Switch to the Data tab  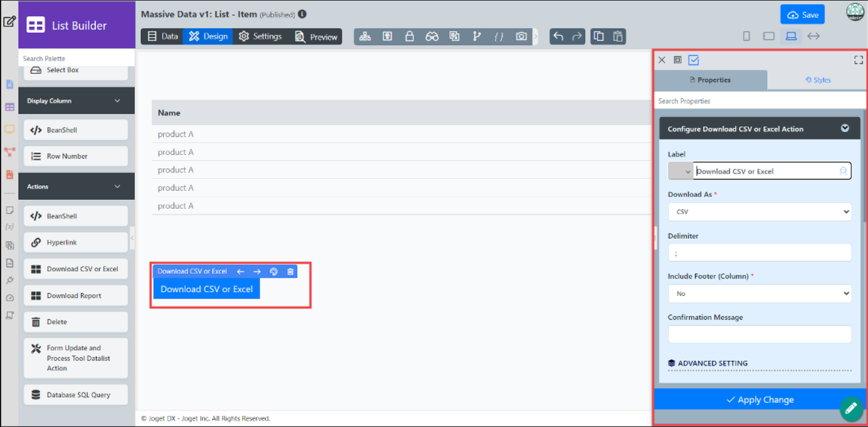tap(162, 36)
